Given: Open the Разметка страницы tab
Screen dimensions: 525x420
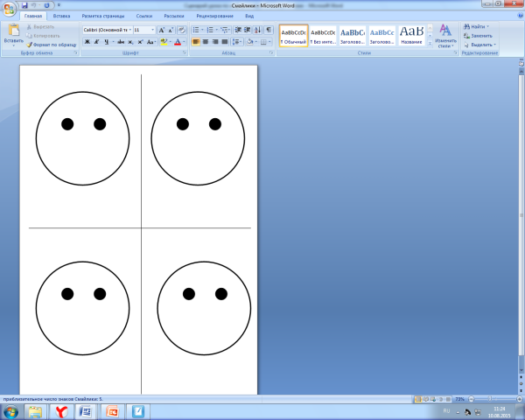Looking at the screenshot, I should click(103, 16).
